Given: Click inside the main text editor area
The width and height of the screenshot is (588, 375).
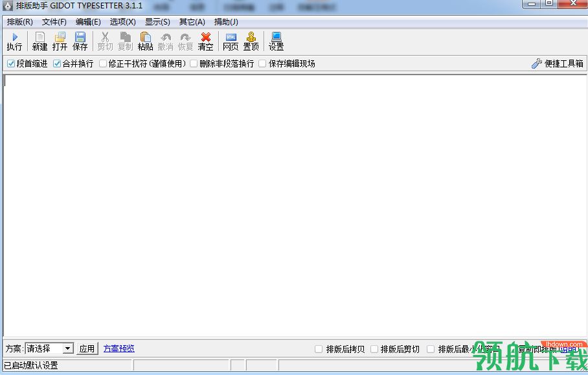Looking at the screenshot, I should point(295,205).
